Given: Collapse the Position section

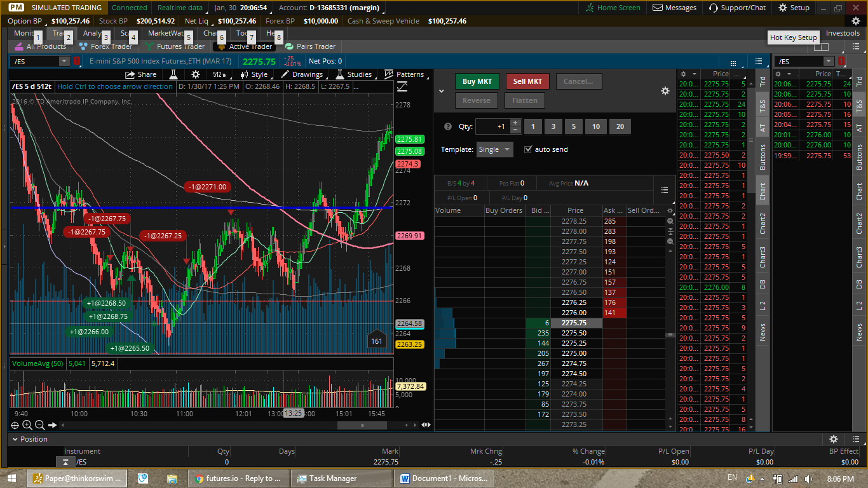Looking at the screenshot, I should pos(15,439).
